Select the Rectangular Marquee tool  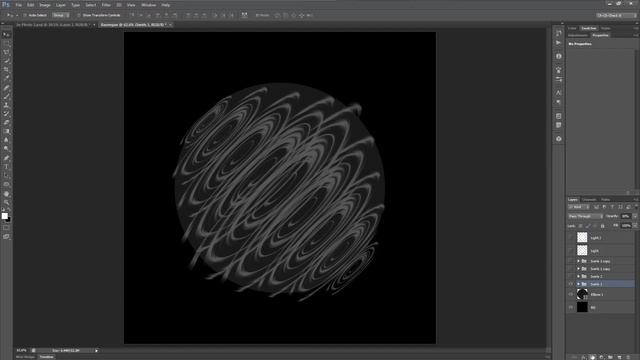click(x=6, y=44)
